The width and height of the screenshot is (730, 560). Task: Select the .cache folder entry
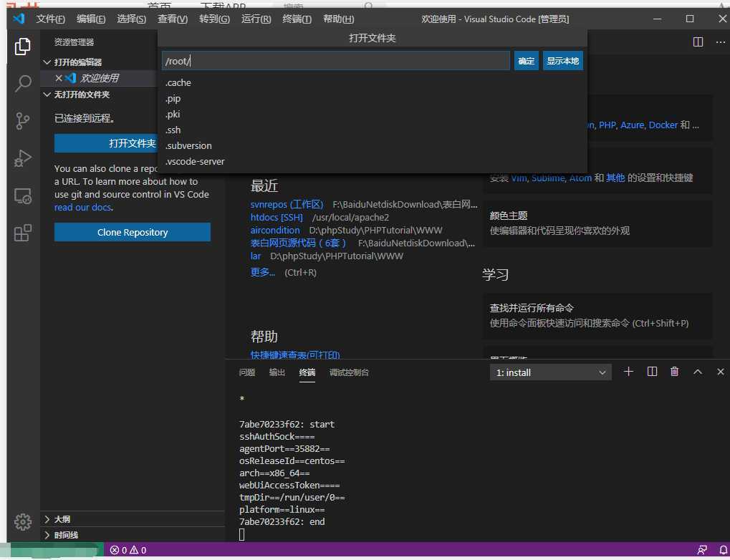tap(372, 83)
